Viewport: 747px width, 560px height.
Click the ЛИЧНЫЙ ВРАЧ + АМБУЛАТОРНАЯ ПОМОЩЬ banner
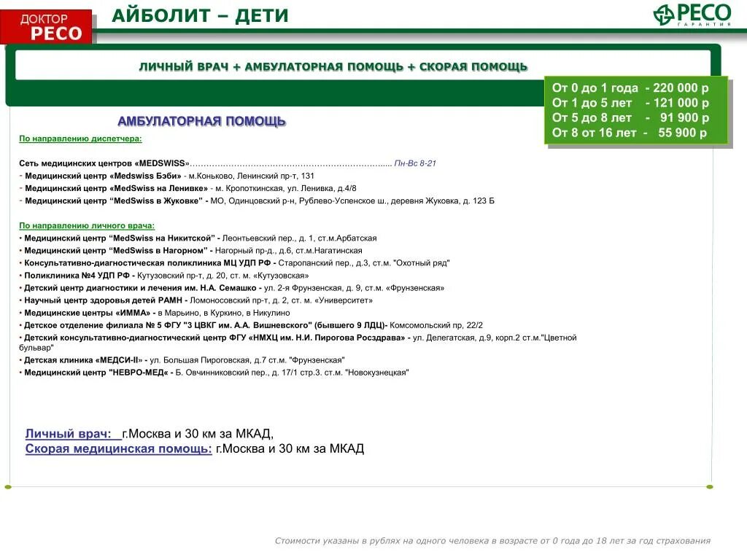(x=333, y=66)
